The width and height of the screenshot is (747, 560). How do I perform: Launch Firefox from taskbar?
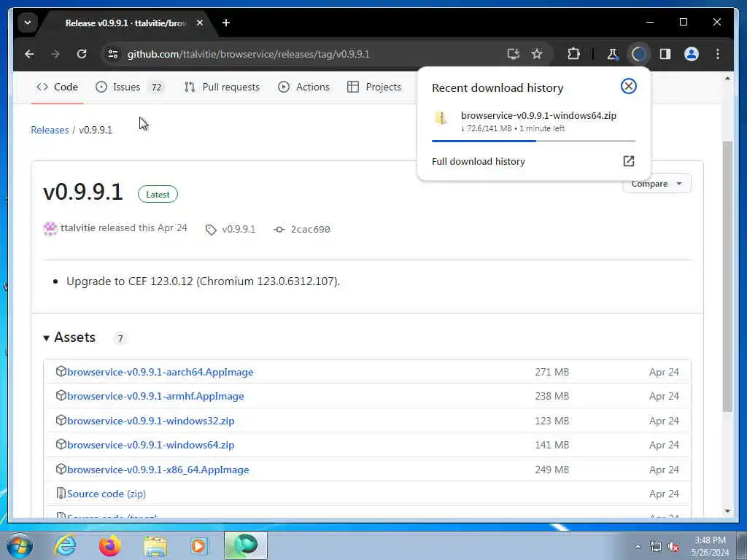110,545
